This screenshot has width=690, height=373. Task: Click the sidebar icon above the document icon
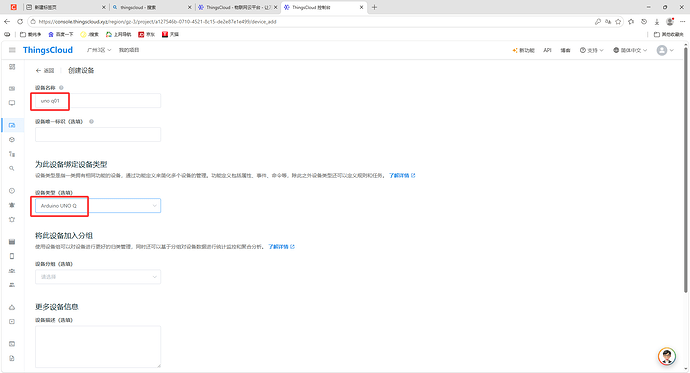(12, 344)
